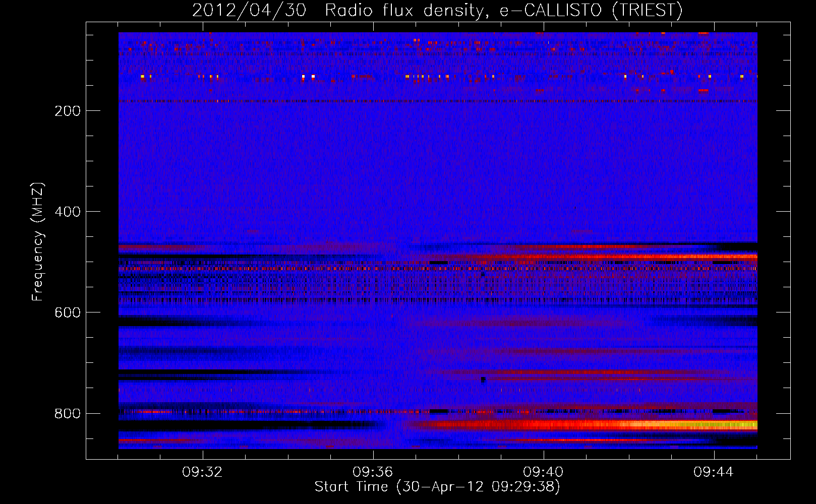This screenshot has height=504, width=816.
Task: Click the 400 frequency tick label
Action: pos(68,212)
